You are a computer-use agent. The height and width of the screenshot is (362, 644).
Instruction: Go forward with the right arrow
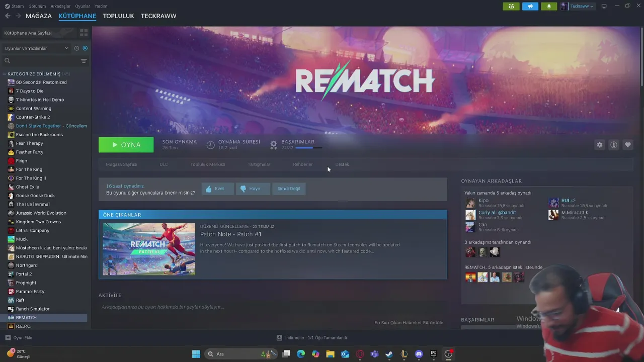18,16
